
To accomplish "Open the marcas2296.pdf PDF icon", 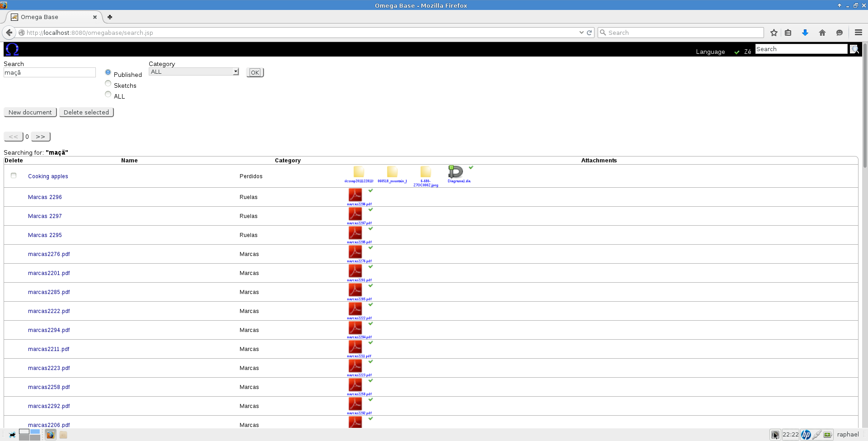I will pos(355,194).
